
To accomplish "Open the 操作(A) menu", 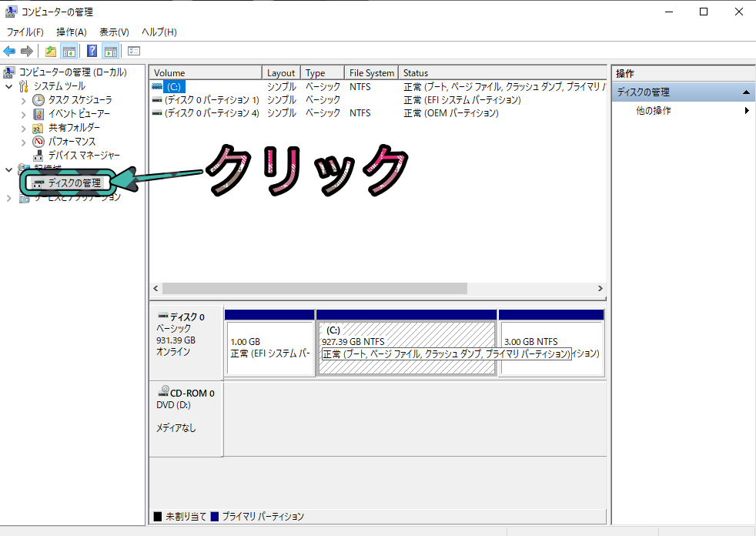I will (72, 32).
